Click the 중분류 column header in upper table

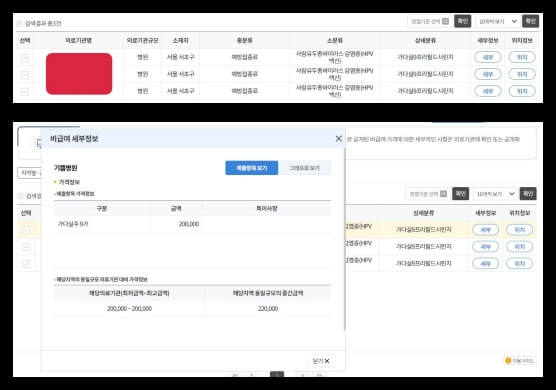click(245, 40)
